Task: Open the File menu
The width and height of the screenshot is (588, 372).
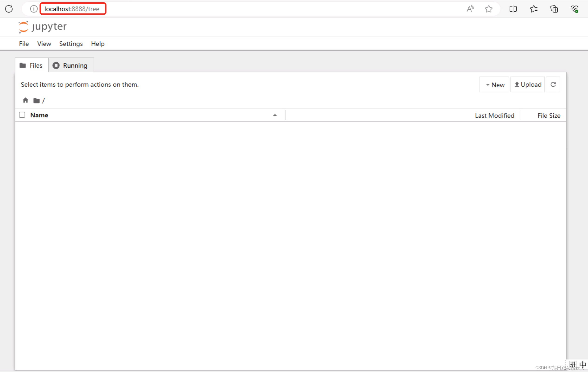Action: tap(24, 44)
